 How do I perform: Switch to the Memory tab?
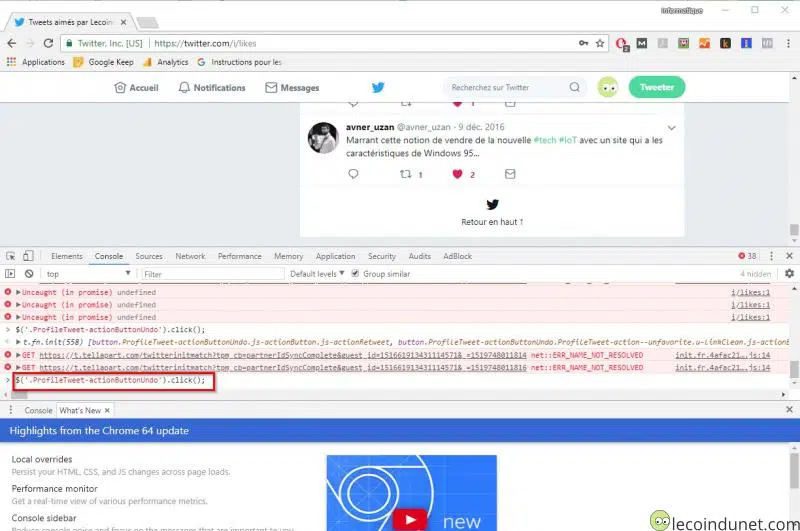point(288,256)
